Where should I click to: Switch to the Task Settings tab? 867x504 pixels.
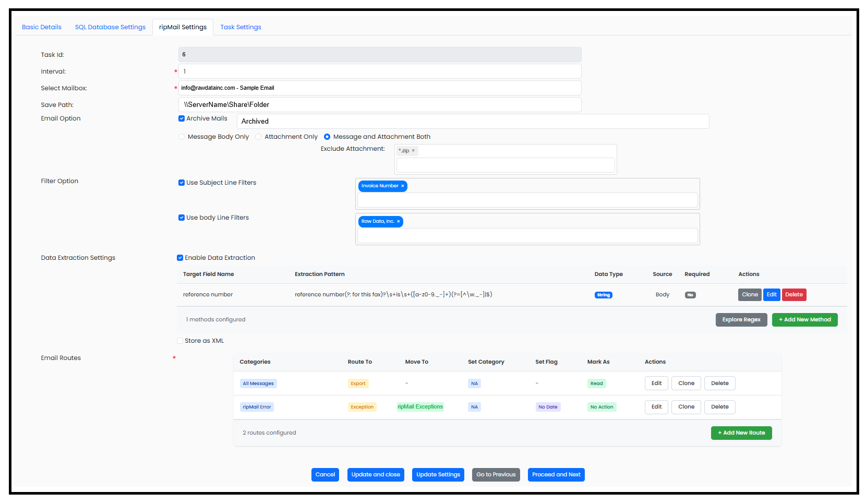pos(240,27)
